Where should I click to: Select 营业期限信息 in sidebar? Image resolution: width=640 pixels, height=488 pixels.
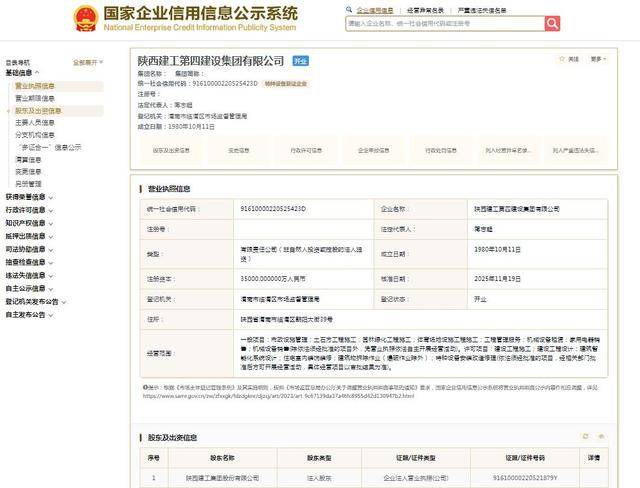(35, 98)
